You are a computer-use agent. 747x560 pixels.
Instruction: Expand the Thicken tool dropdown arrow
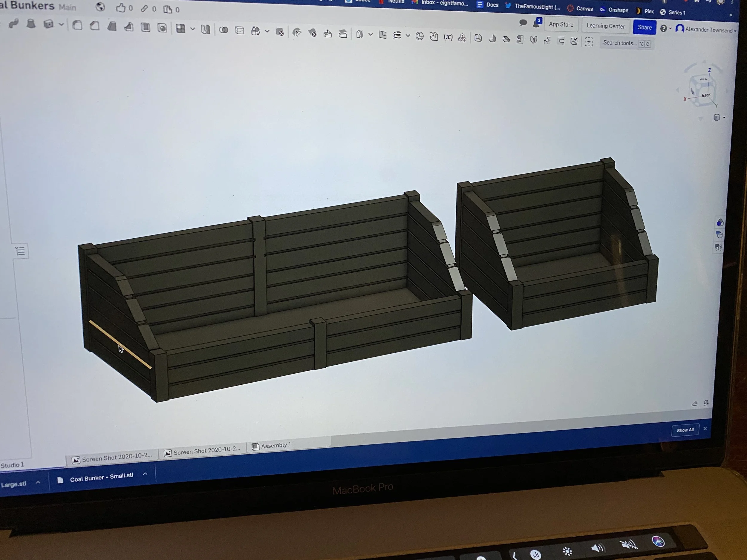(x=61, y=24)
